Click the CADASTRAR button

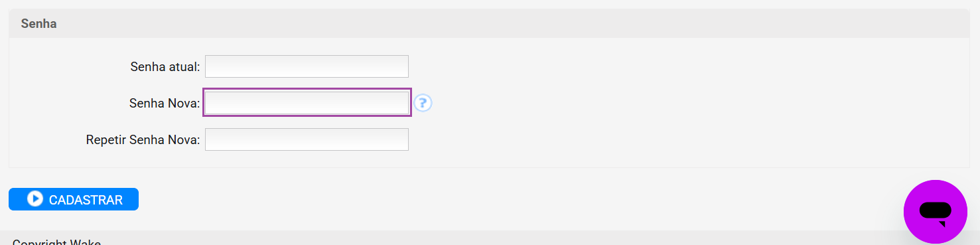coord(74,199)
